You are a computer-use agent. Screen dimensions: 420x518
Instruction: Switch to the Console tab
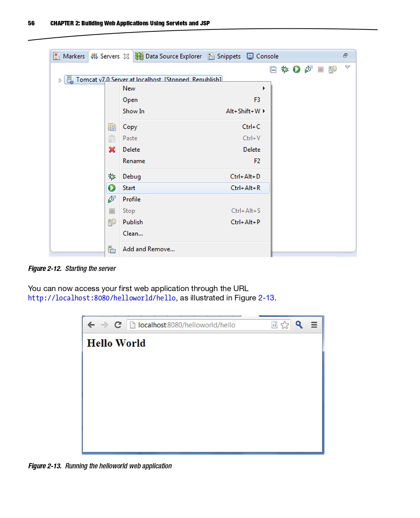coord(262,56)
